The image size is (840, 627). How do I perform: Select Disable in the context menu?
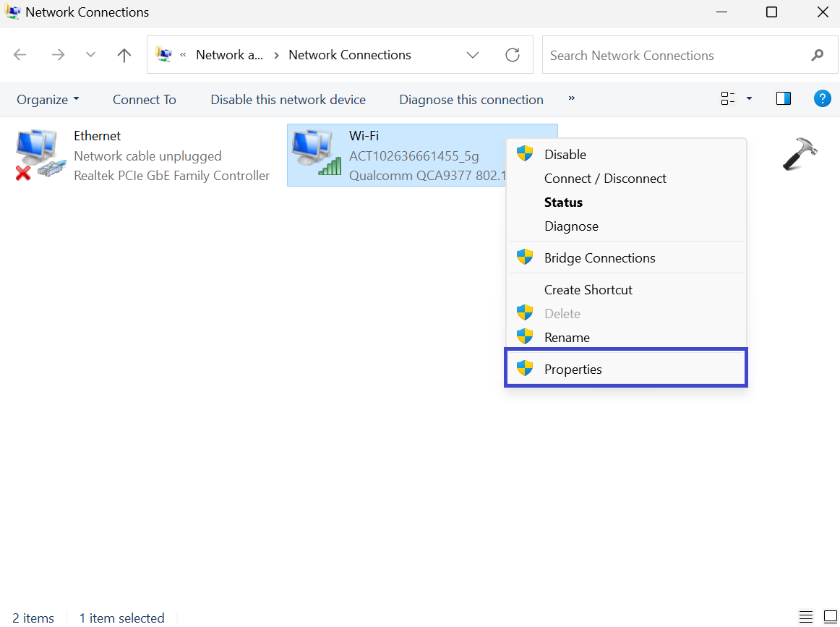(565, 155)
